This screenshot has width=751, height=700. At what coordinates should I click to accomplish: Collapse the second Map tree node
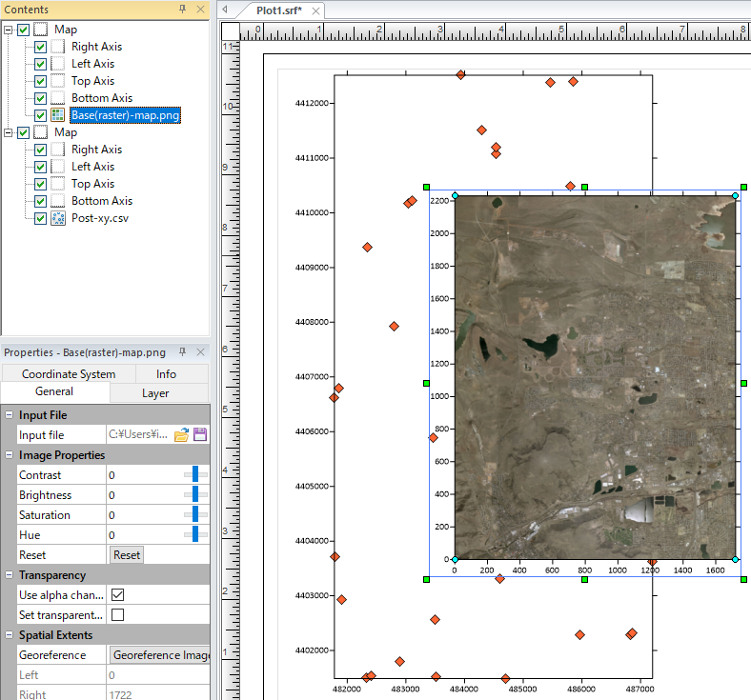click(x=9, y=132)
